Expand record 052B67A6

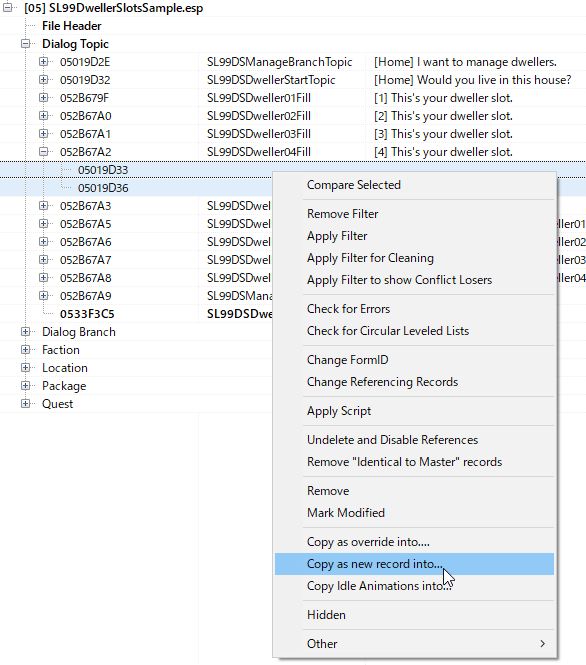[43, 242]
